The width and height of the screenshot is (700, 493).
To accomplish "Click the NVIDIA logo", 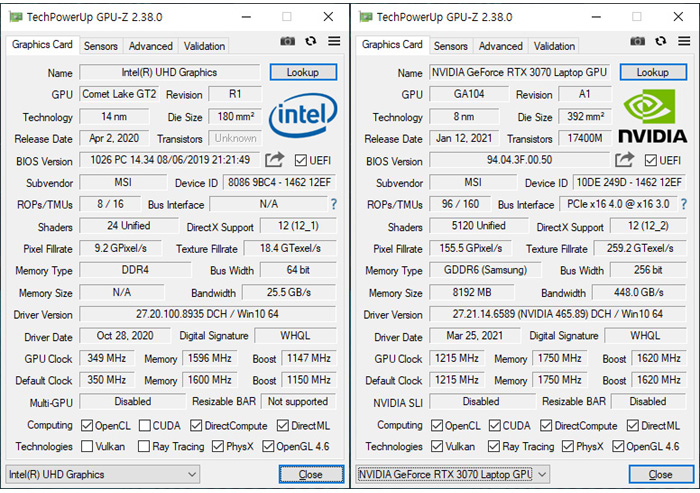I will 653,116.
